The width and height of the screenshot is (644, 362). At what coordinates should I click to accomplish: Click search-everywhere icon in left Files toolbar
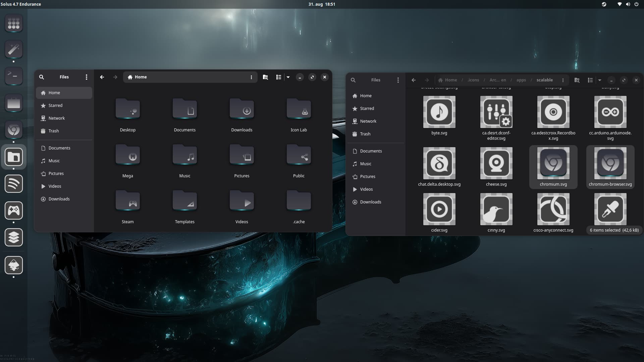(265, 77)
